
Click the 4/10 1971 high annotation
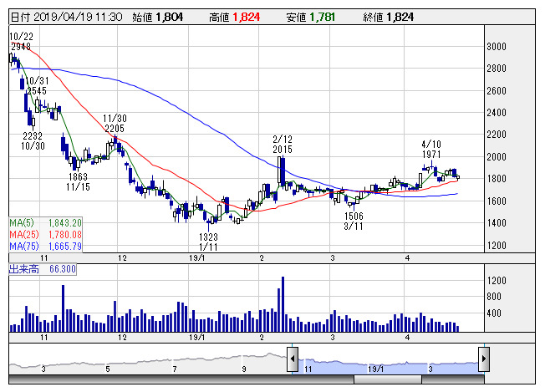(x=431, y=149)
